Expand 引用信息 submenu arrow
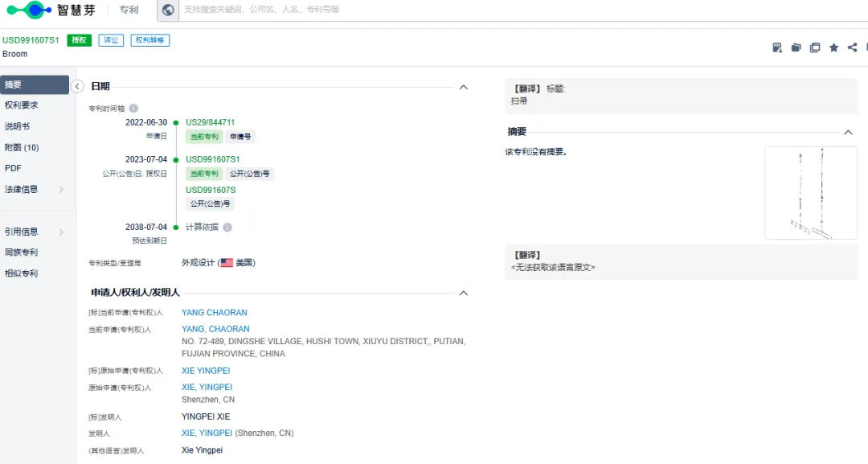 [61, 232]
